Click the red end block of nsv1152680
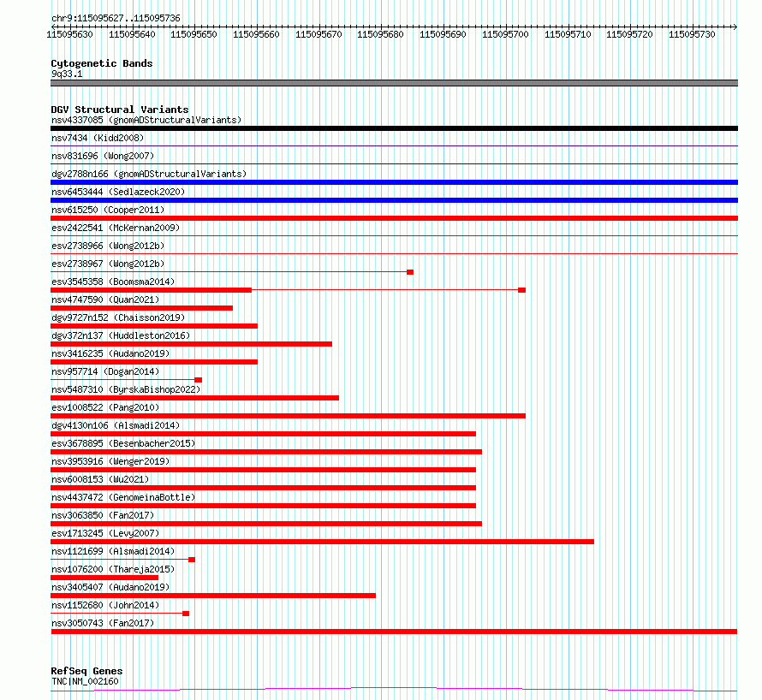762x700 pixels. (x=186, y=614)
